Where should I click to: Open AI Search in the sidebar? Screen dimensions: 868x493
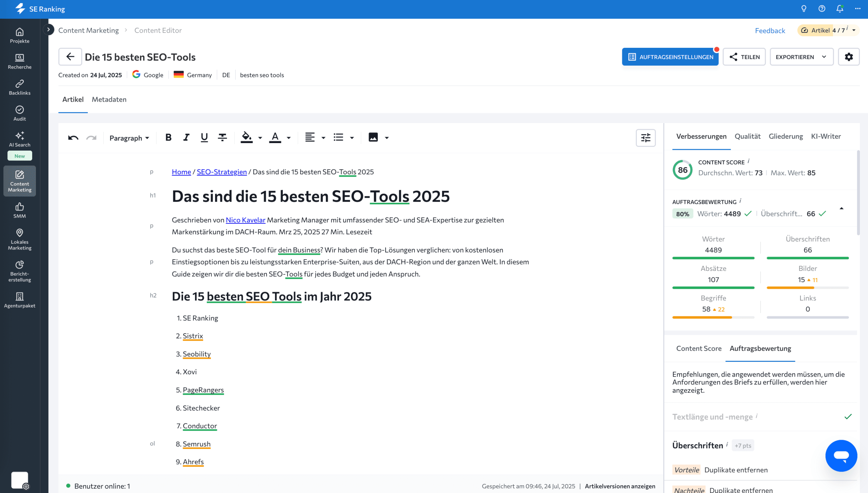click(20, 139)
